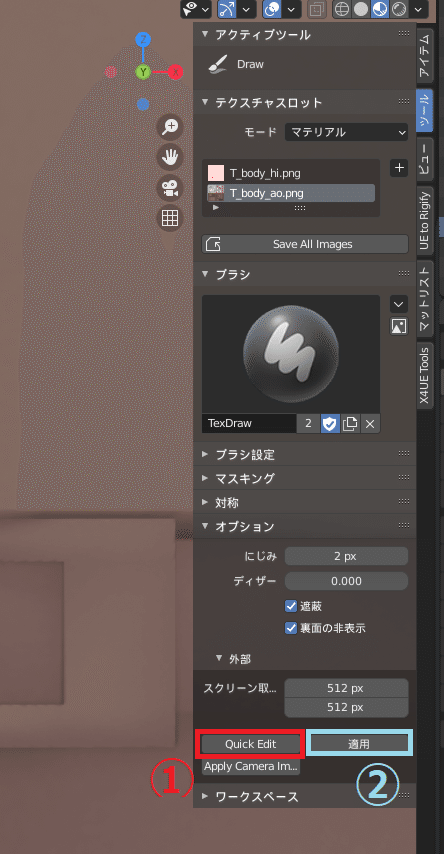This screenshot has height=854, width=444.
Task: Click the TexDraw brush name field
Action: (249, 423)
